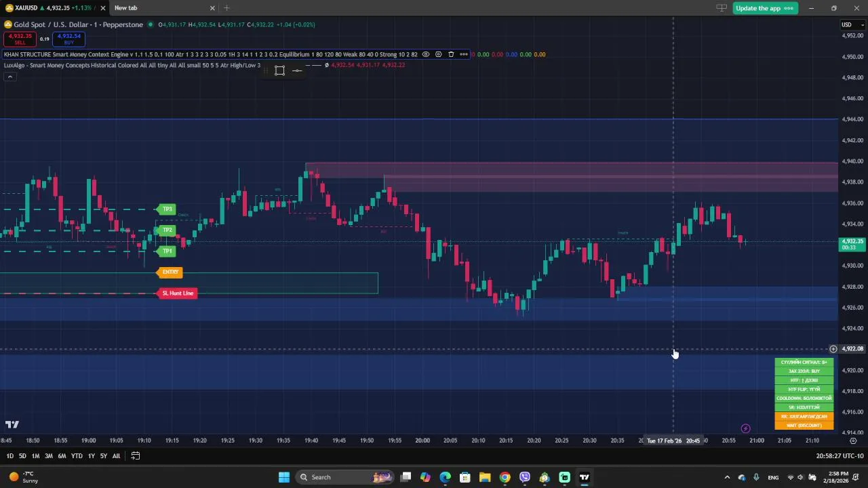
Task: Select the LuxAlgo Smart Money Concepts indicator legend
Action: 132,65
